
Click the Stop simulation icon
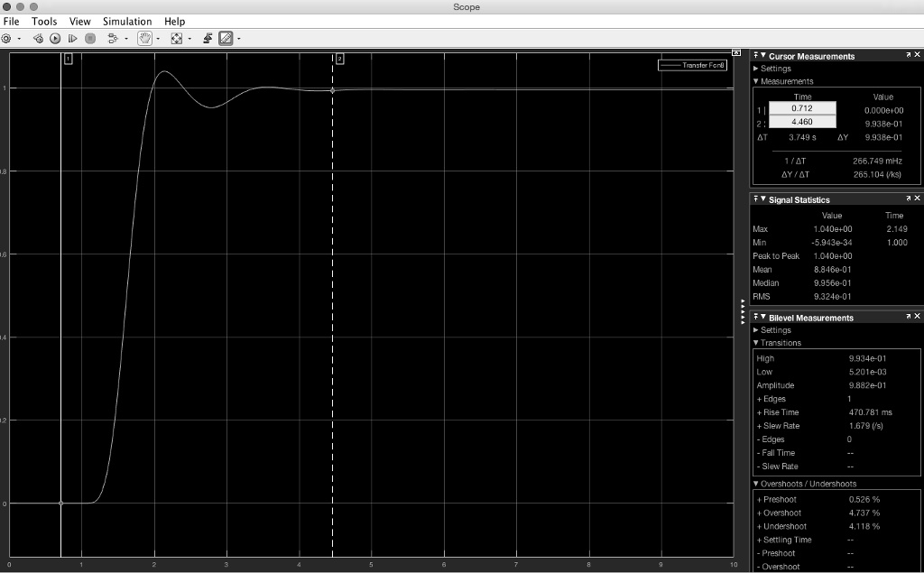click(91, 38)
